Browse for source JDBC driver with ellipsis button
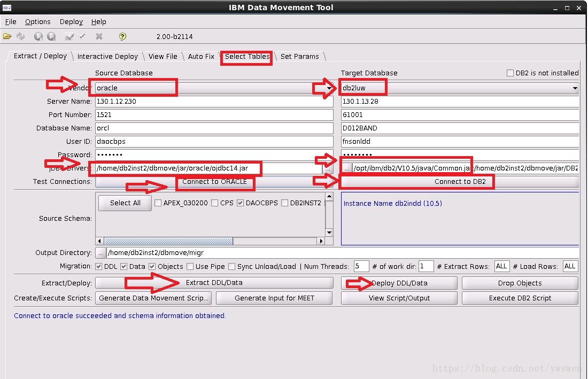The height and width of the screenshot is (379, 588). 328,168
